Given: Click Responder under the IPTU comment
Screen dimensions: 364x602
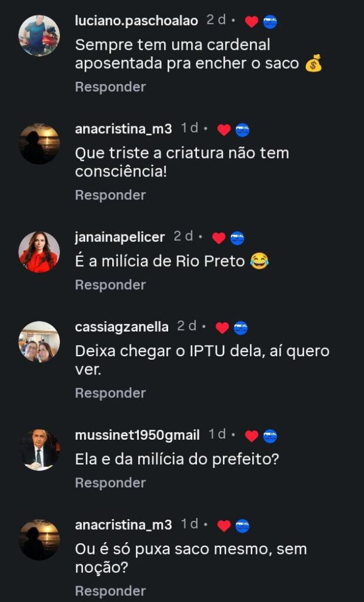Looking at the screenshot, I should click(x=110, y=393).
